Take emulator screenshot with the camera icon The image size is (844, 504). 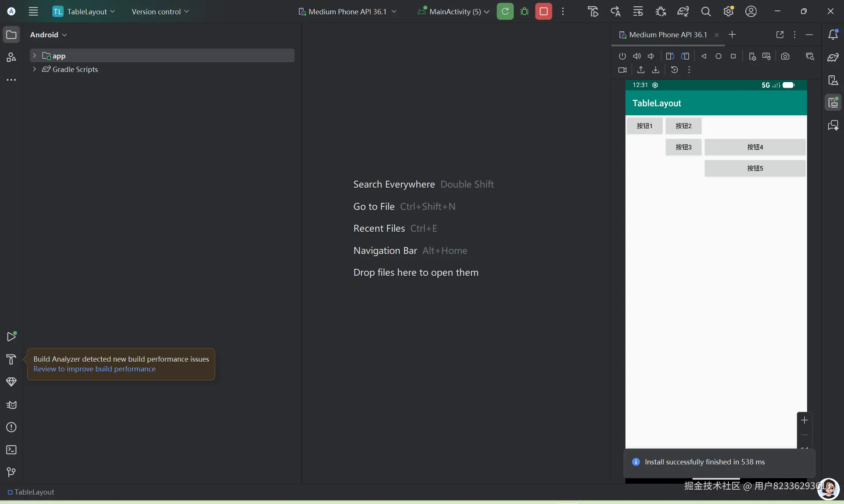pyautogui.click(x=785, y=57)
